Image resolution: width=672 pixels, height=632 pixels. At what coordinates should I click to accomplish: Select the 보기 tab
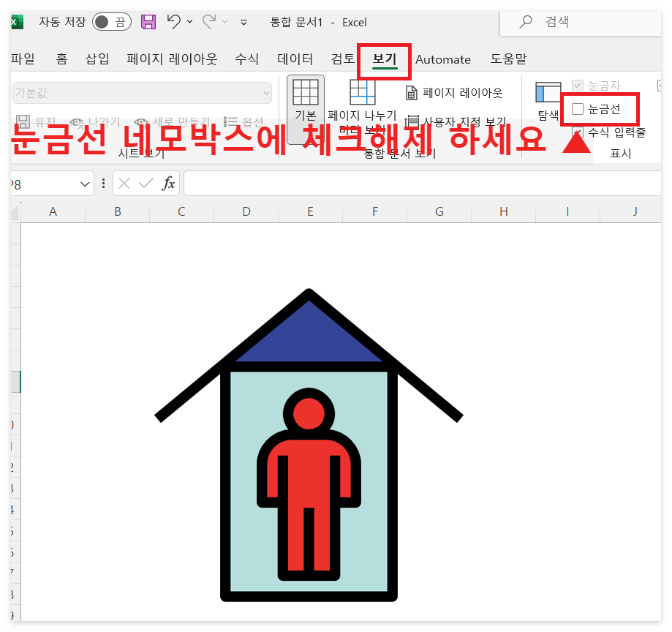pos(385,59)
